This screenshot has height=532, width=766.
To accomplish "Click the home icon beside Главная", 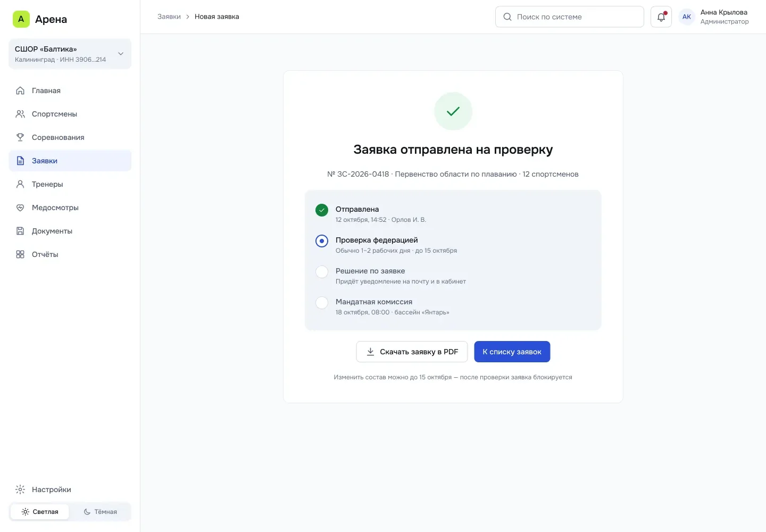I will tap(20, 90).
